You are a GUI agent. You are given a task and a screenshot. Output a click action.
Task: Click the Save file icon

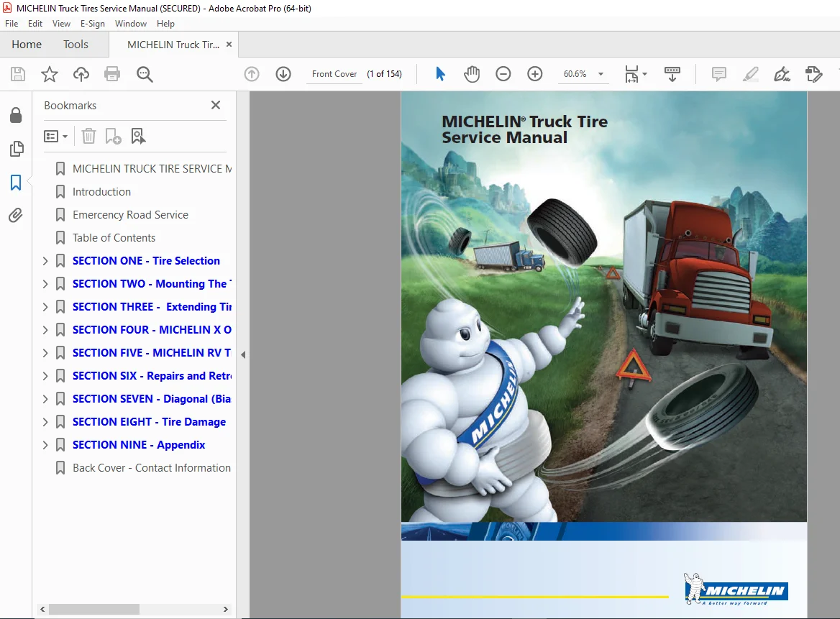18,74
